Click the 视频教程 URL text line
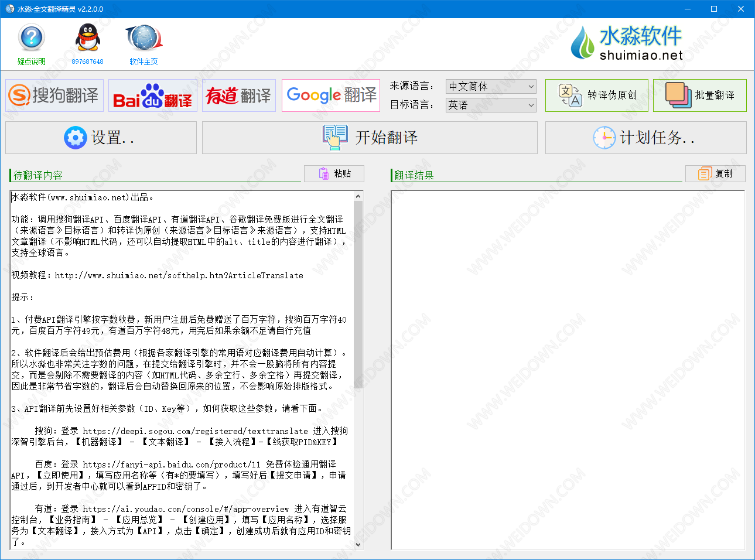The image size is (755, 560). point(157,275)
